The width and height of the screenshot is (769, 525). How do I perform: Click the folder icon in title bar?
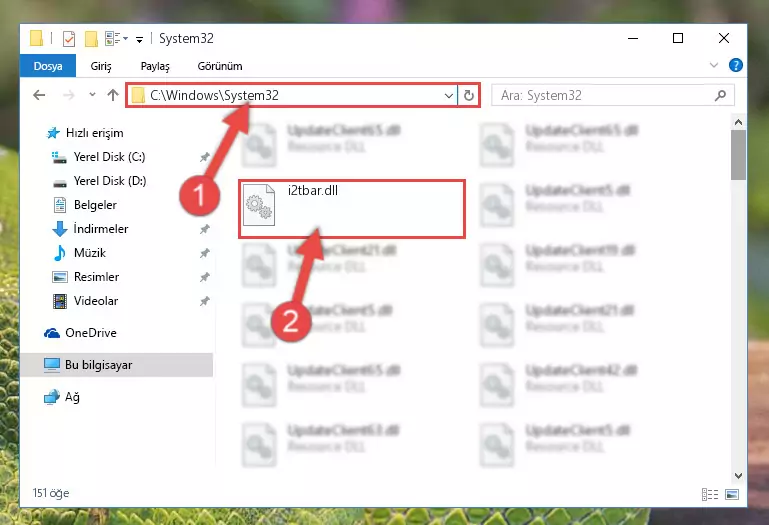click(x=36, y=38)
